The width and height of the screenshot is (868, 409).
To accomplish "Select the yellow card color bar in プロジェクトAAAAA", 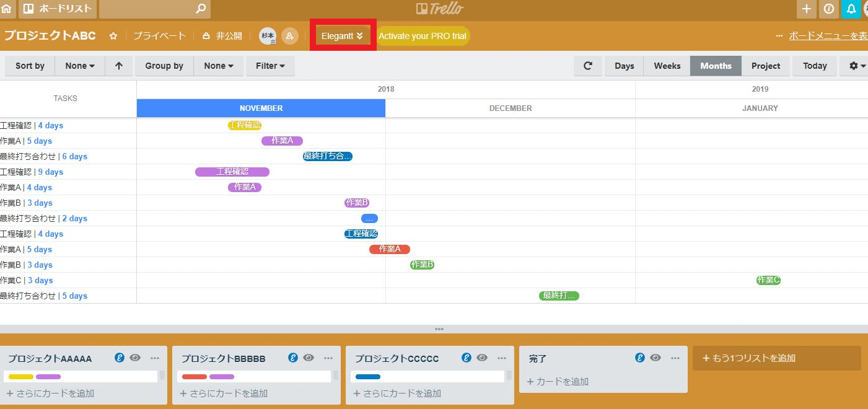I will click(20, 376).
